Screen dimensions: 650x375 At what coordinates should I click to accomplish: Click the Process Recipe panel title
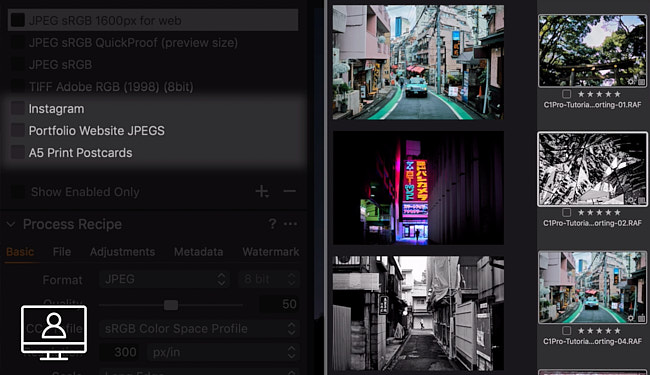(72, 224)
